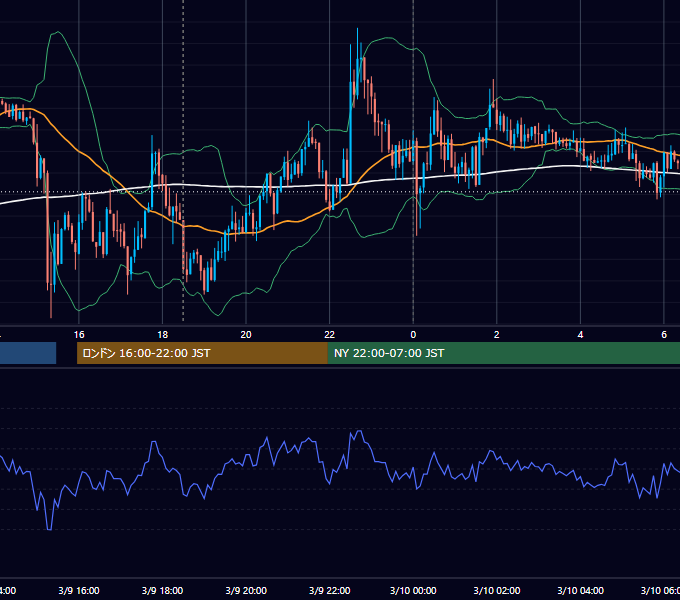Click hour label '6' on price chart axis

pos(664,335)
